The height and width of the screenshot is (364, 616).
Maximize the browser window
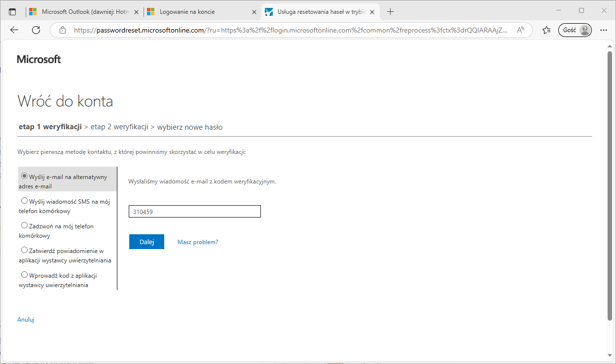click(581, 10)
